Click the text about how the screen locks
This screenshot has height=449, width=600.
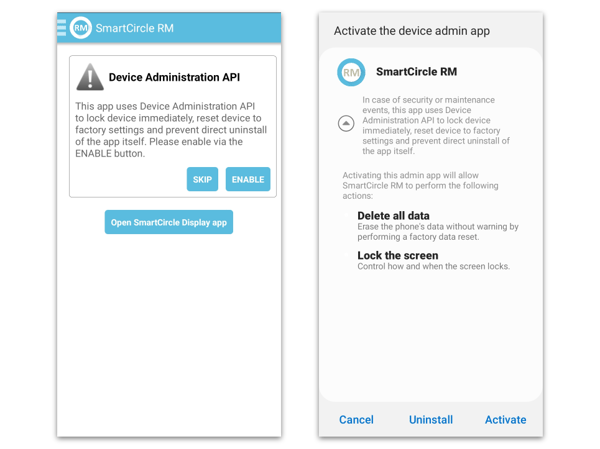433,267
